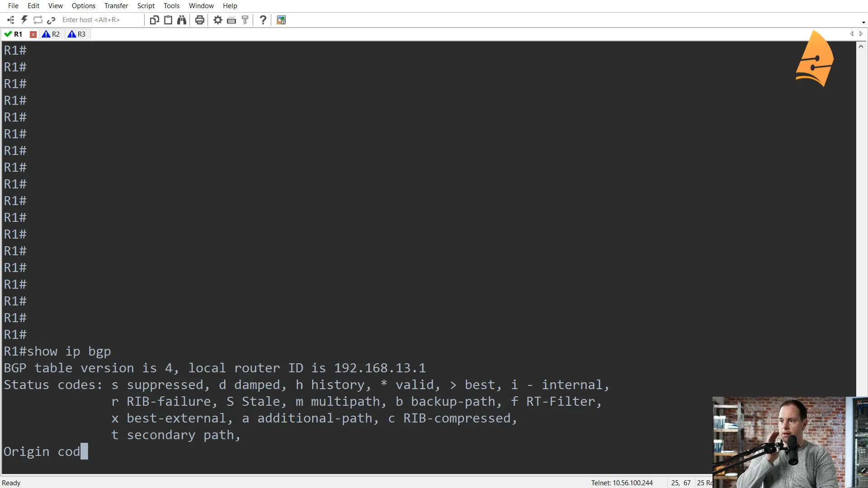Click the Copy toolbar icon
Screen dimensions: 868x488
tap(155, 20)
